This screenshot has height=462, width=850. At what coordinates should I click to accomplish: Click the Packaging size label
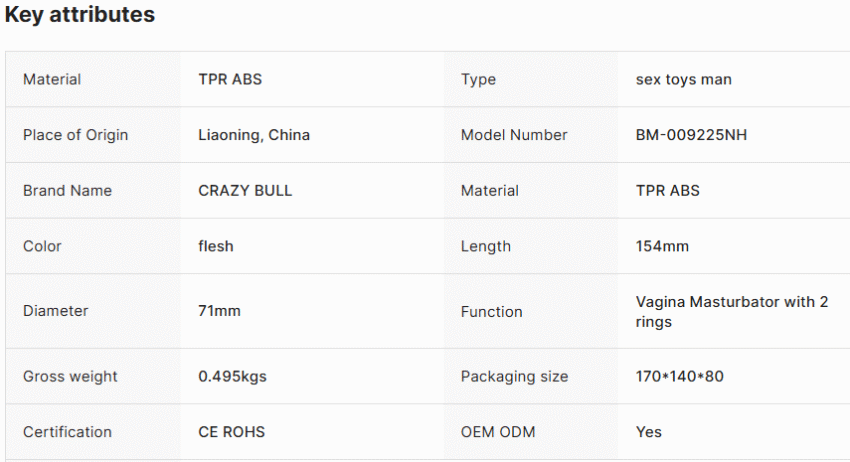click(x=514, y=376)
